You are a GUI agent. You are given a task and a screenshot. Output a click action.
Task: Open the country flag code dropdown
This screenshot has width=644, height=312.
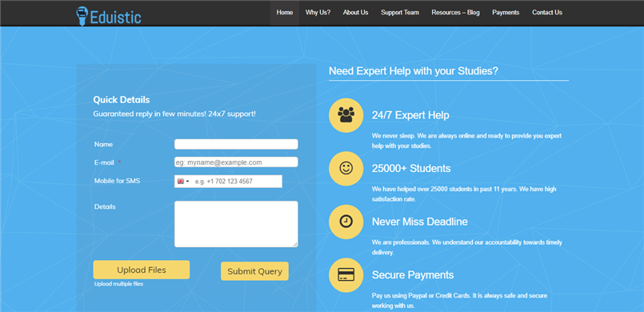(183, 182)
